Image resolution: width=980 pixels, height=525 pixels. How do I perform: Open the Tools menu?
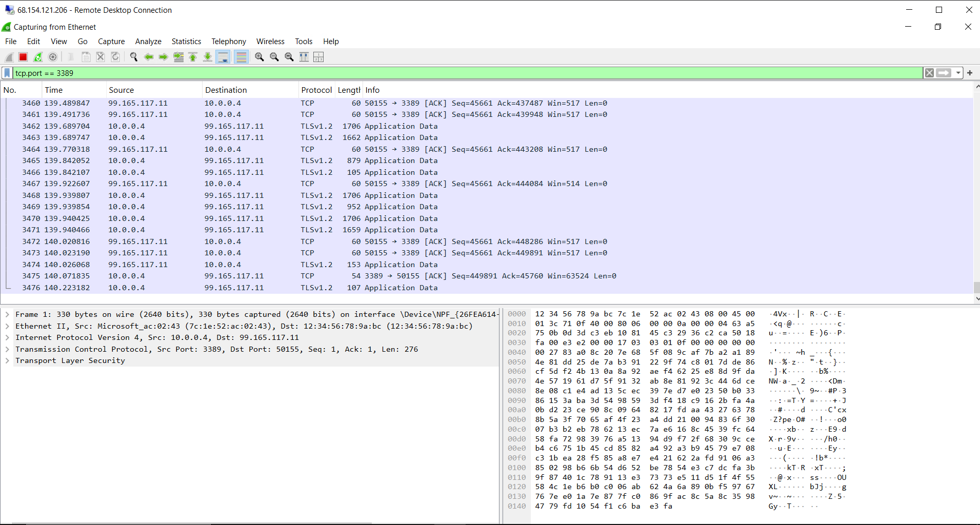coord(304,42)
